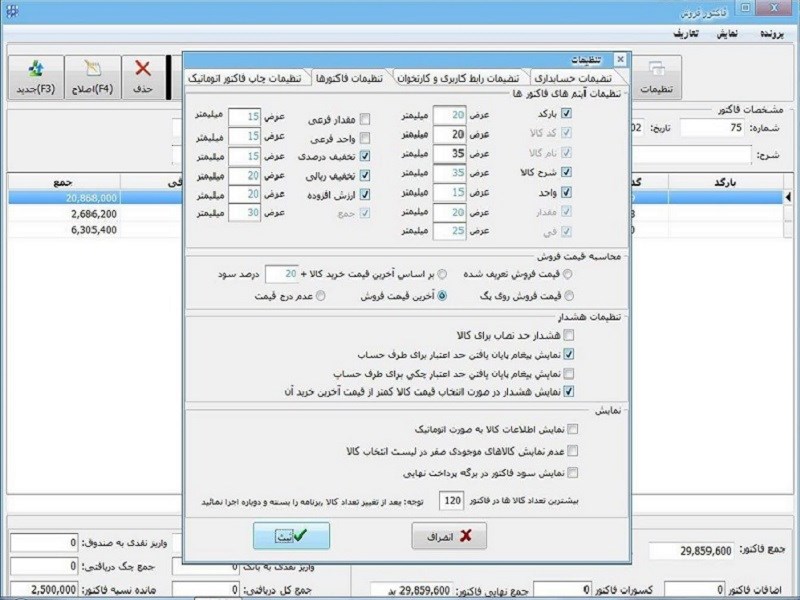This screenshot has width=800, height=600.
Task: Click the ثبت save button
Action: (291, 534)
